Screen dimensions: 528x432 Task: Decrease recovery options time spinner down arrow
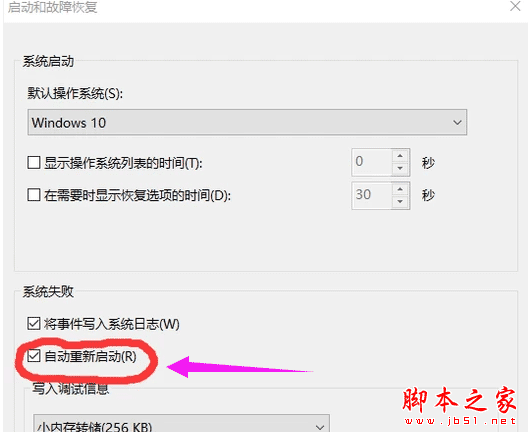[400, 202]
